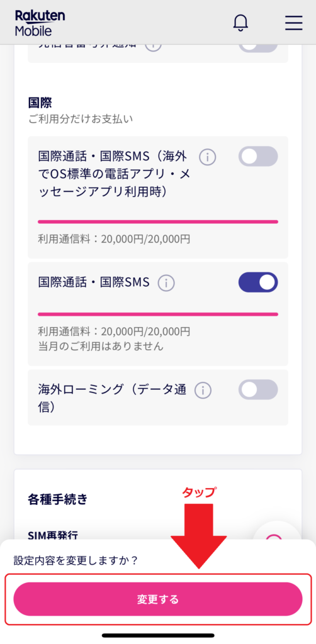Enable 海外ローミング (データ通信) toggle
Image resolution: width=316 pixels, height=644 pixels.
[258, 390]
